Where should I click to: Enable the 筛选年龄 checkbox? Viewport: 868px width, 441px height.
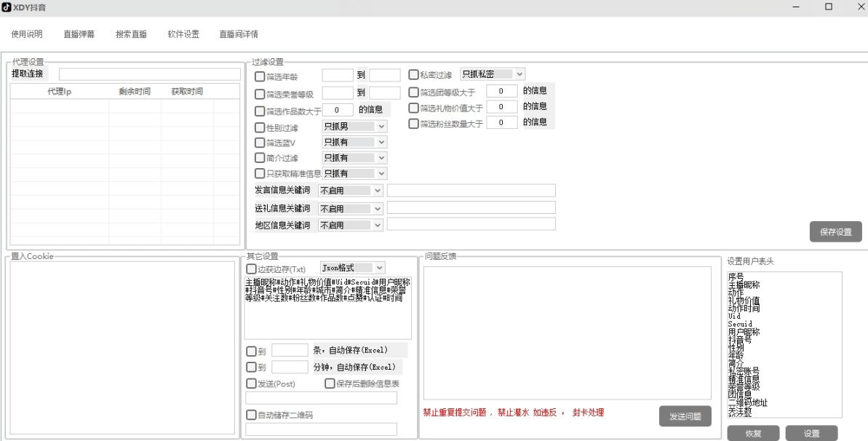(260, 76)
